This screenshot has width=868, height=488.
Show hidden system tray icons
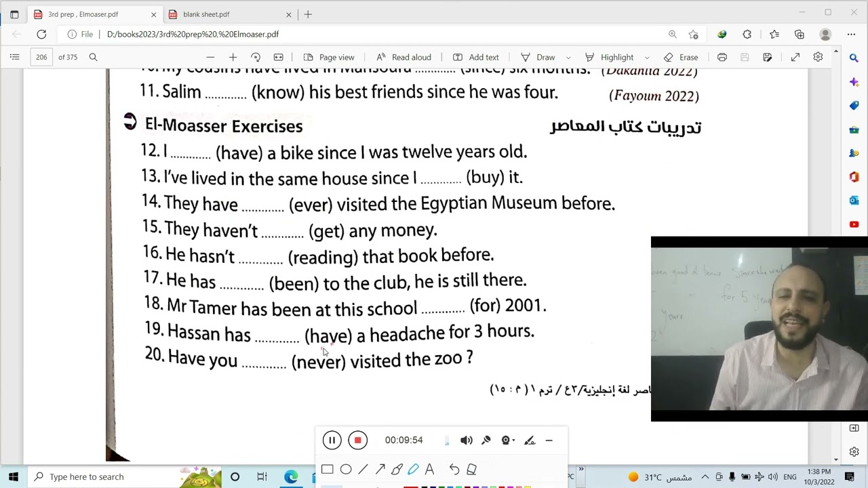[x=705, y=476]
